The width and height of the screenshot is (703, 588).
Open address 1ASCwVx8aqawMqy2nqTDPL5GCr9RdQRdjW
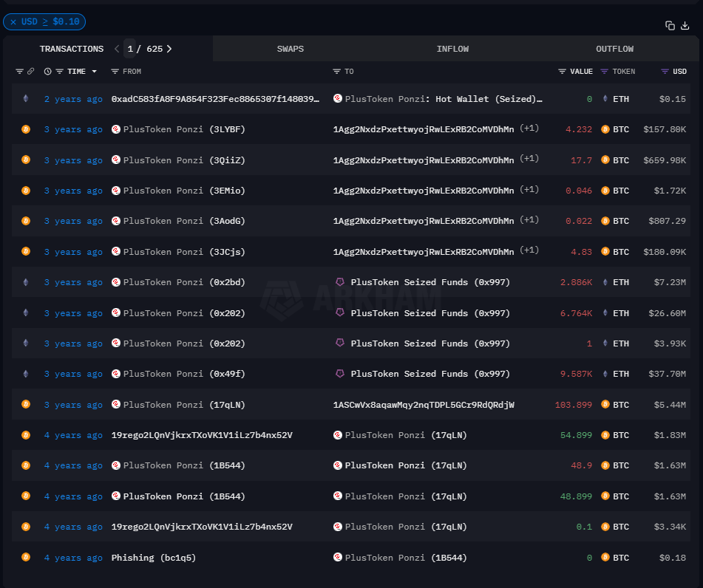(x=424, y=405)
